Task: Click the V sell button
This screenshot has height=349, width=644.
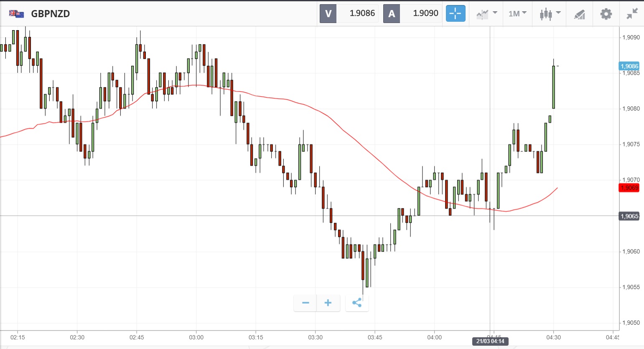Action: [328, 14]
